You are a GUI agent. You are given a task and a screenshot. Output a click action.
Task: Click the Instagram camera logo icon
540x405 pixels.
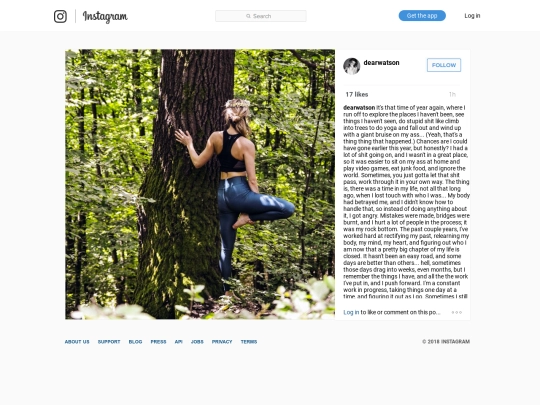pyautogui.click(x=60, y=16)
